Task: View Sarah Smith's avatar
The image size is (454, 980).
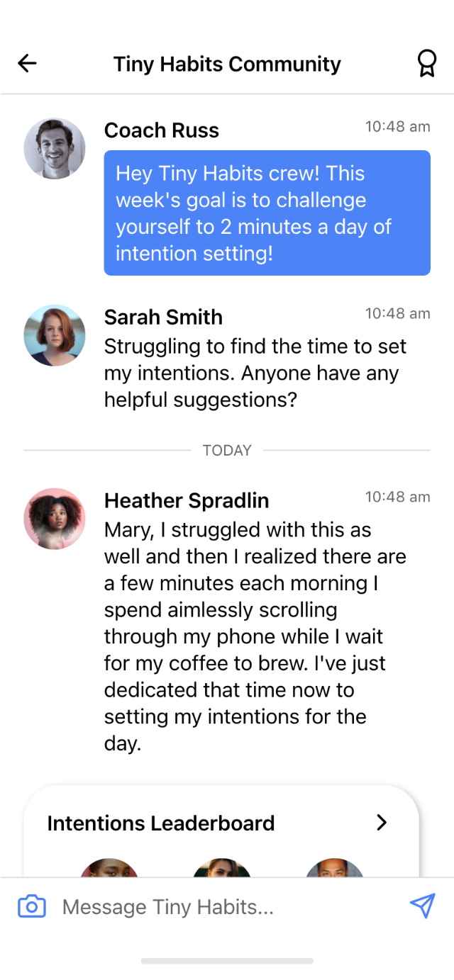Action: click(x=55, y=335)
